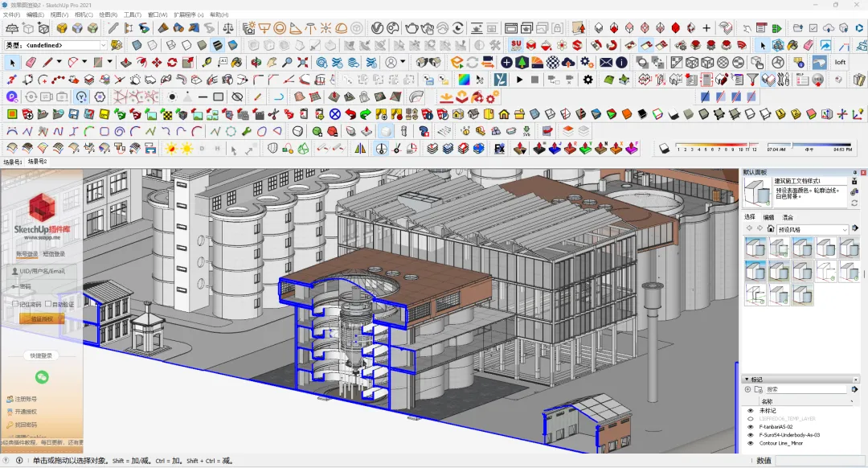Collapse the 标记 tags panel
The height and width of the screenshot is (468, 868).
click(747, 380)
